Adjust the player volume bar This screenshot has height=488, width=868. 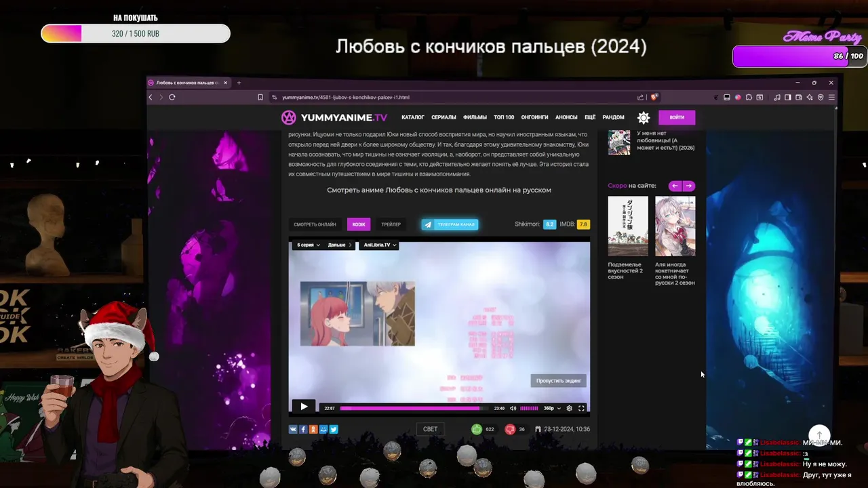(x=529, y=408)
